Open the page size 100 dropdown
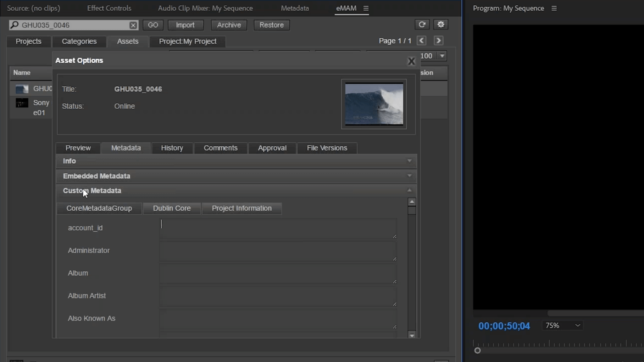 coord(442,56)
